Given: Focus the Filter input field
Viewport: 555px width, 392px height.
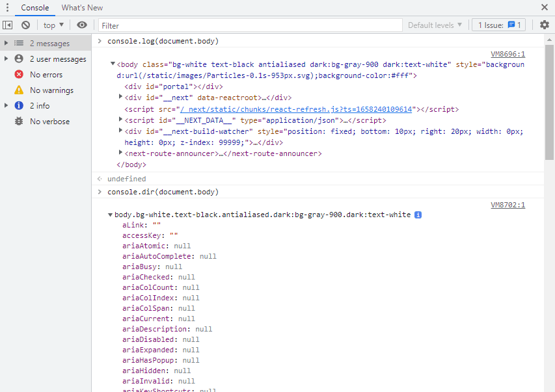Looking at the screenshot, I should pos(250,25).
